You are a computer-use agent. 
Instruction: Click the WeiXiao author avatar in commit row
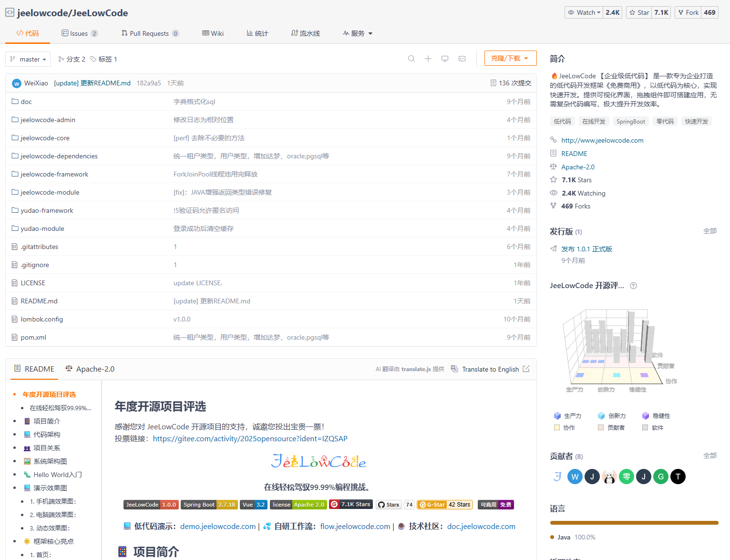[17, 83]
